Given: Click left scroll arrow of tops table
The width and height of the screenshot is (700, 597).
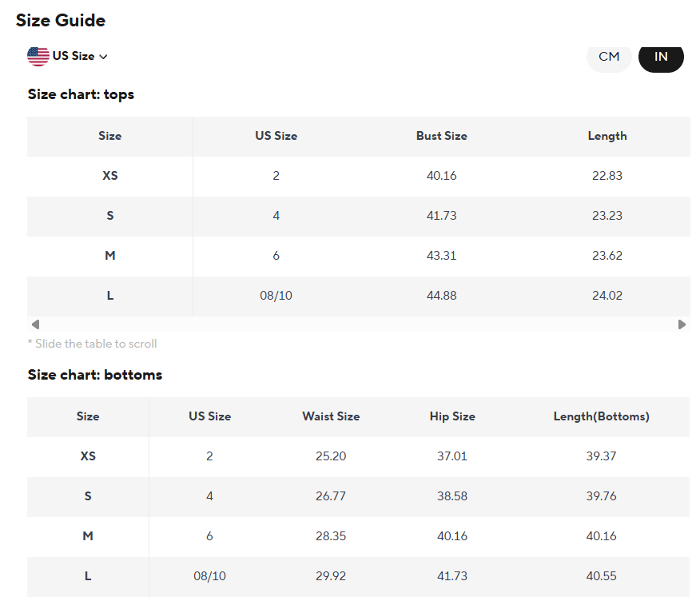Looking at the screenshot, I should (36, 324).
